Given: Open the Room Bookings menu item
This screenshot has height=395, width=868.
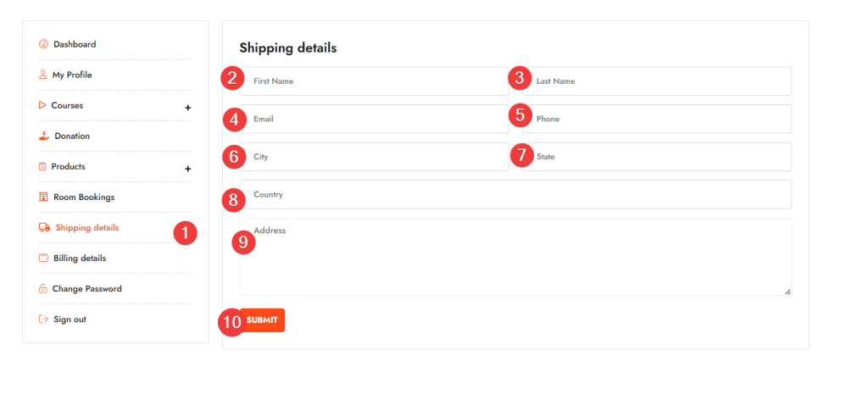Looking at the screenshot, I should (x=84, y=197).
